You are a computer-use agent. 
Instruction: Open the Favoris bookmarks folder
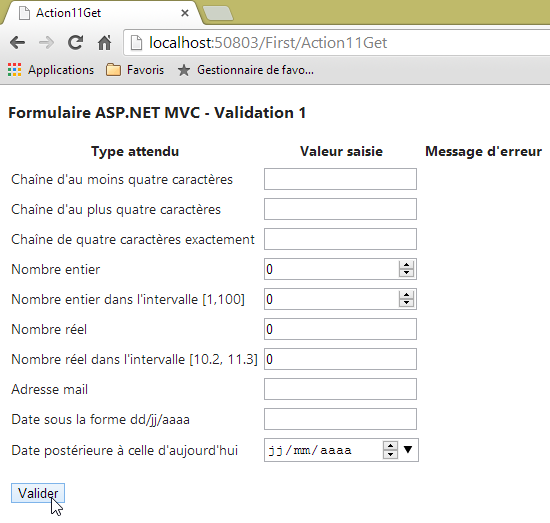135,70
